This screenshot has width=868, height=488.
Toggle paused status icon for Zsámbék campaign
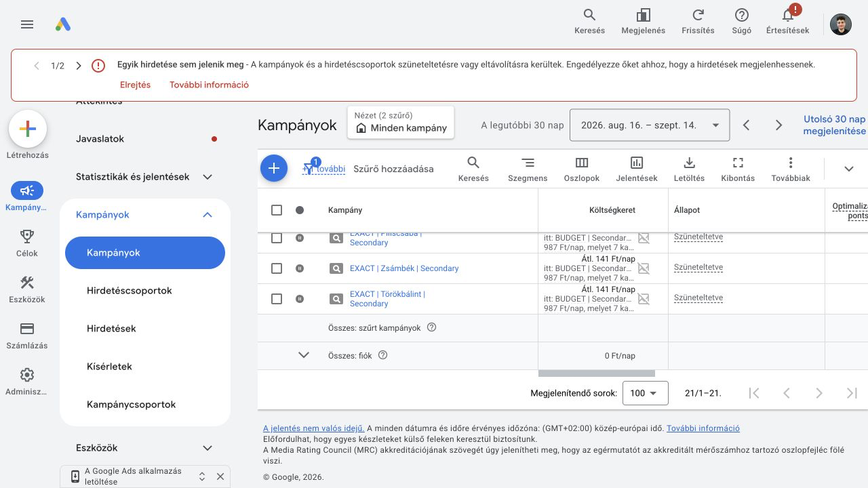[300, 268]
